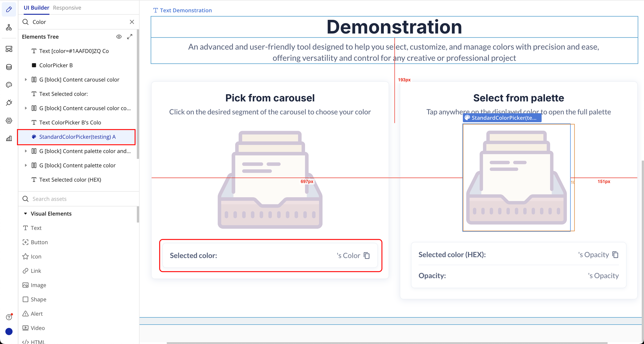Image resolution: width=644 pixels, height=344 pixels.
Task: Click the copy icon beside 's Color
Action: pos(367,255)
